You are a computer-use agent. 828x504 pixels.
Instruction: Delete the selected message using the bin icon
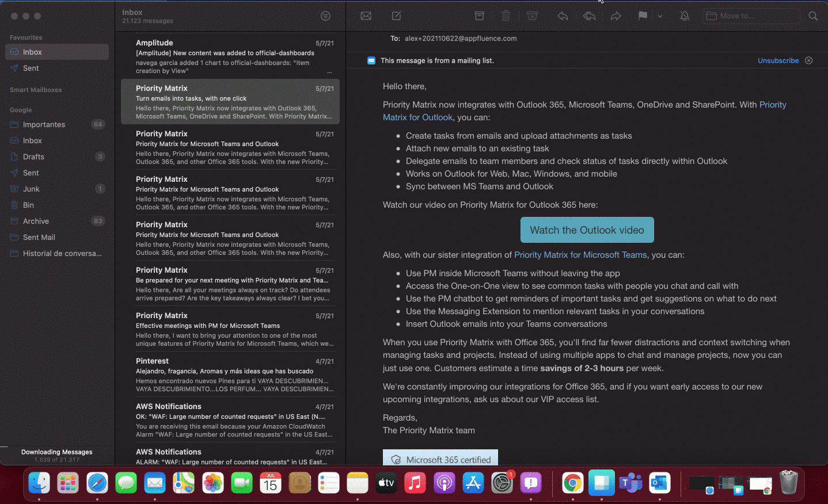(506, 16)
